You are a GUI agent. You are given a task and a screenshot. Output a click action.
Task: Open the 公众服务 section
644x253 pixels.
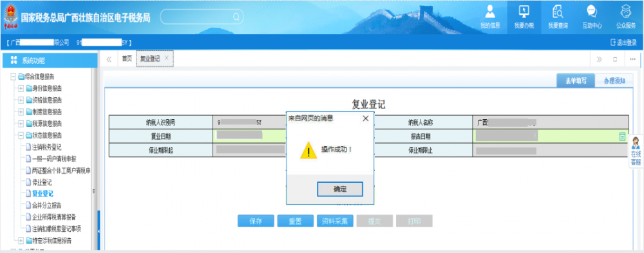click(x=625, y=17)
